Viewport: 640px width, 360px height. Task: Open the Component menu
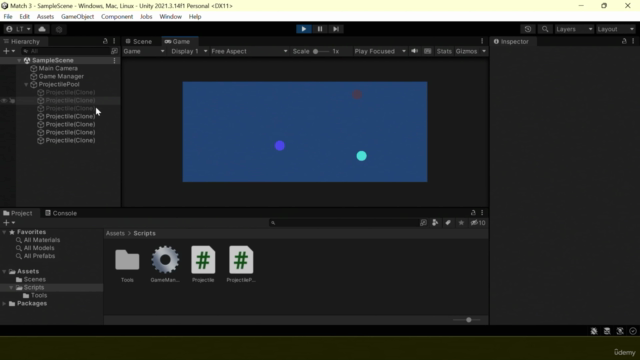point(117,16)
